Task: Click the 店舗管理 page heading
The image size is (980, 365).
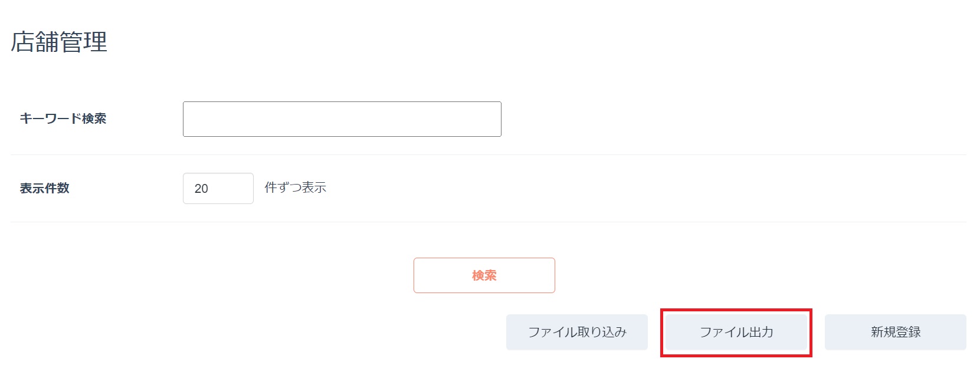Action: pyautogui.click(x=59, y=42)
